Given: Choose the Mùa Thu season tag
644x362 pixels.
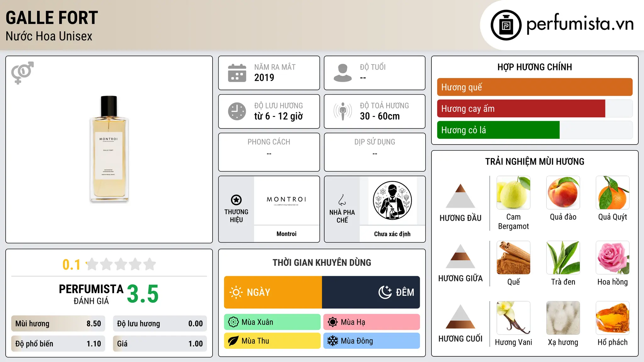Looking at the screenshot, I should click(x=272, y=341).
